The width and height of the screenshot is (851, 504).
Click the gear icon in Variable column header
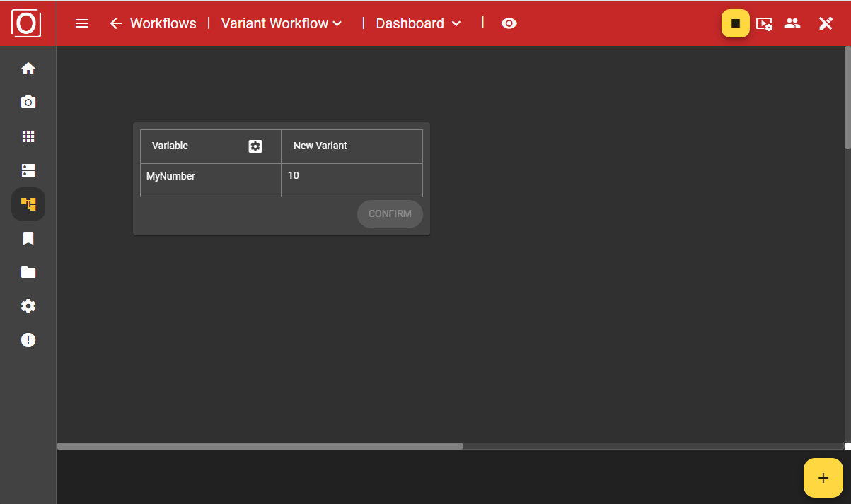(255, 146)
